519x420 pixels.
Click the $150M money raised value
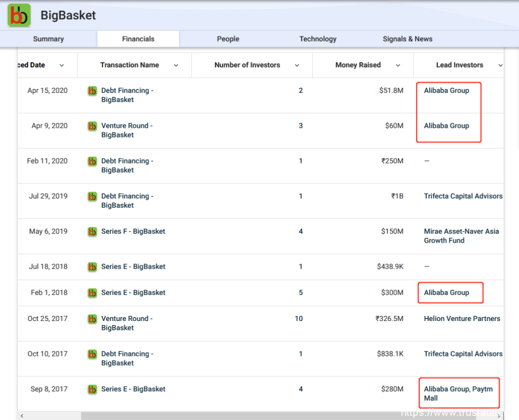[x=392, y=231]
